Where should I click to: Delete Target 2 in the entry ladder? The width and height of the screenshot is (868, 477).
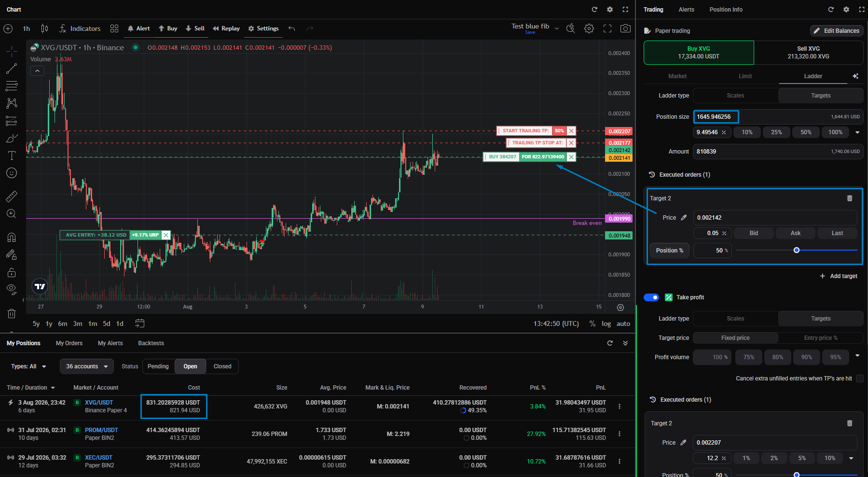tap(850, 198)
